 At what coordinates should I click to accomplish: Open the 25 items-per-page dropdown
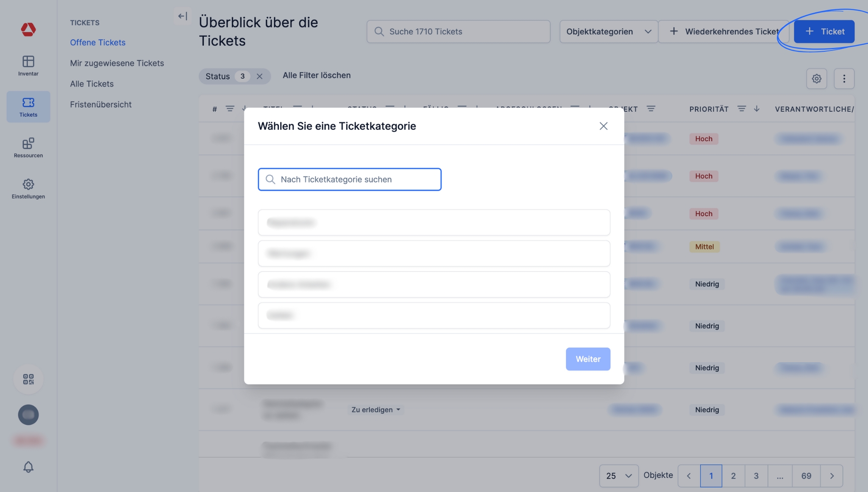point(618,476)
